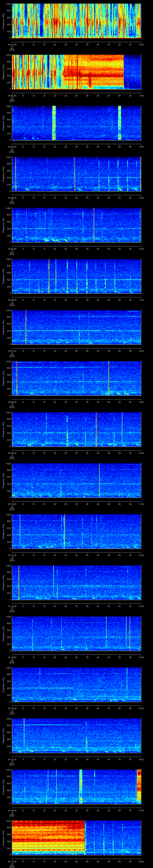This screenshot has height=868, width=153.
Task: Select the spectrogram panel starting at 18:11:00
Action: [x=76, y=532]
